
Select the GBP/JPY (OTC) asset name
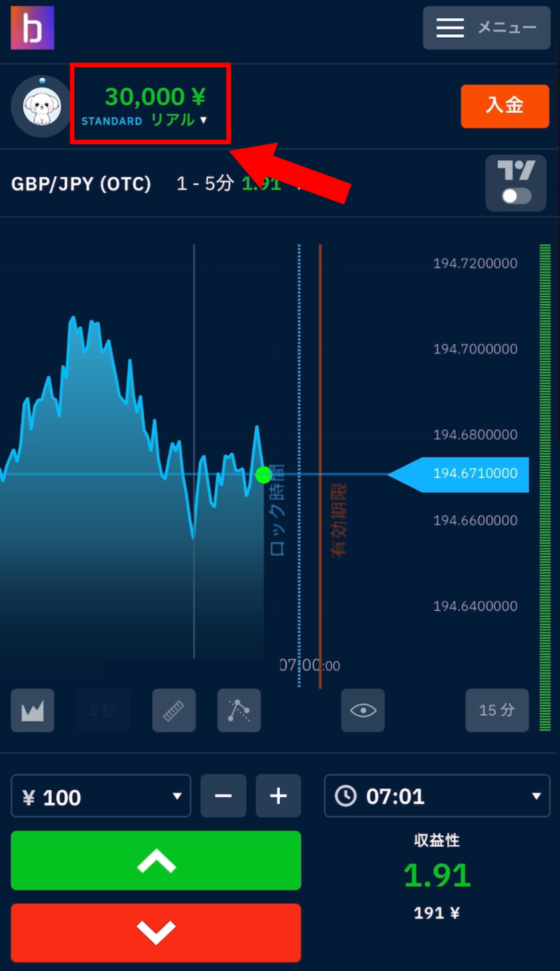click(81, 184)
